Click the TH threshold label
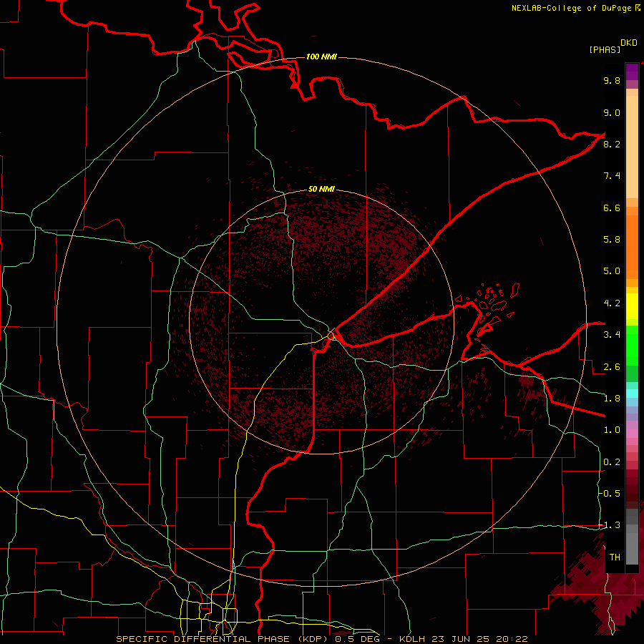This screenshot has height=644, width=644. click(x=615, y=557)
